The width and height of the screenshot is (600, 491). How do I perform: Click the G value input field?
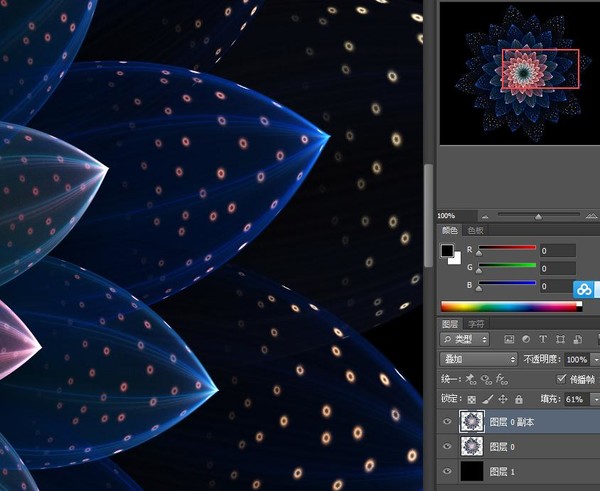(x=558, y=268)
